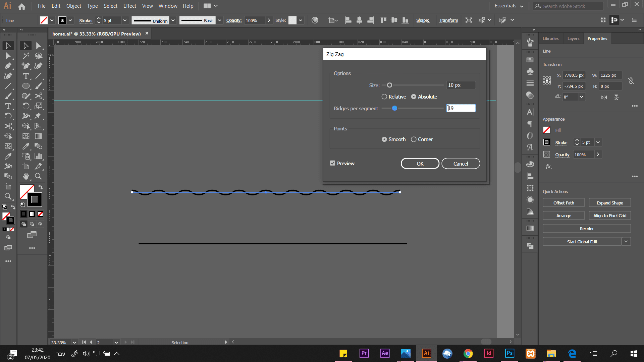The height and width of the screenshot is (362, 644).
Task: Select the Hand tool
Action: click(26, 176)
